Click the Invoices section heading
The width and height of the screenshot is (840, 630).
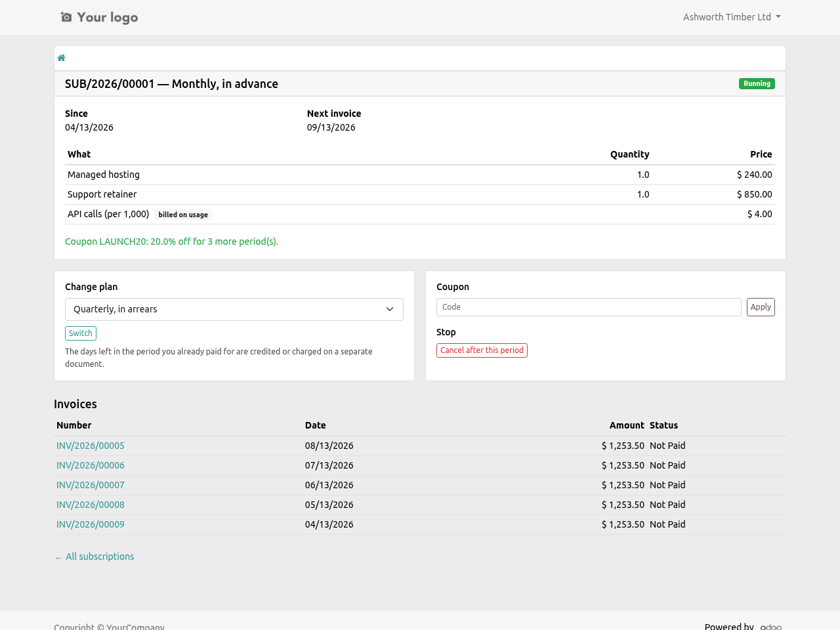pos(75,404)
